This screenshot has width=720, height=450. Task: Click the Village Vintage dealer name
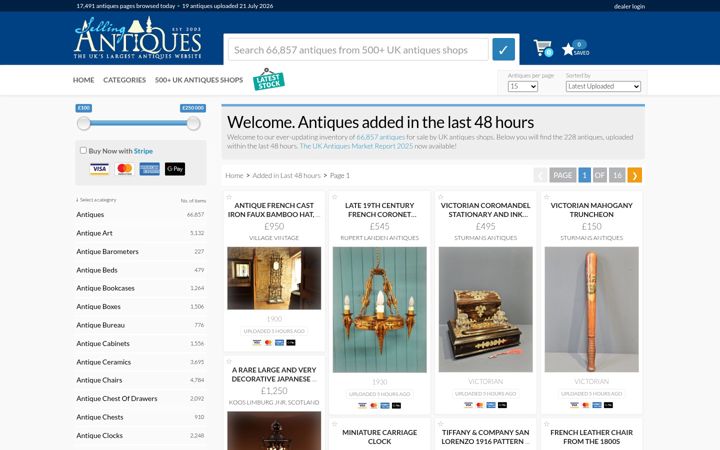tap(274, 238)
